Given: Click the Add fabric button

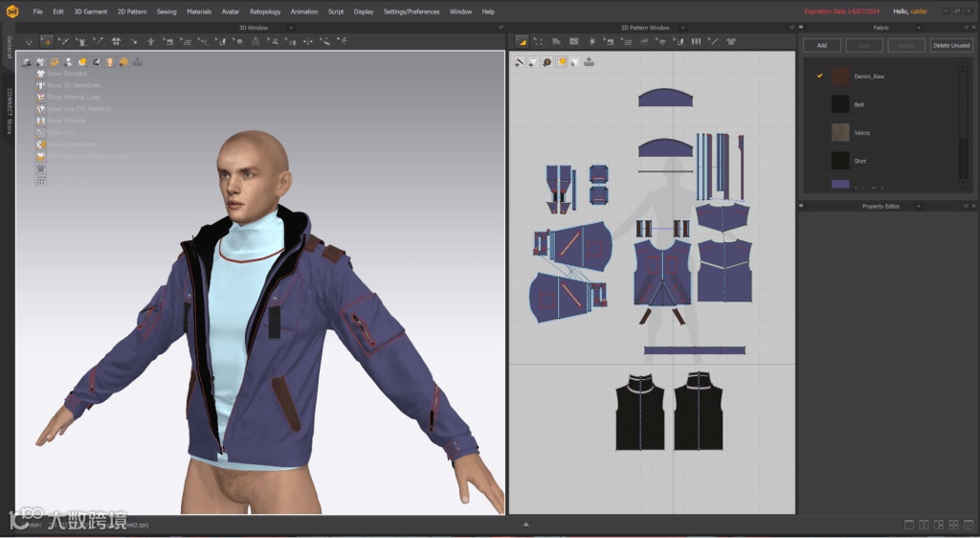Looking at the screenshot, I should point(822,45).
